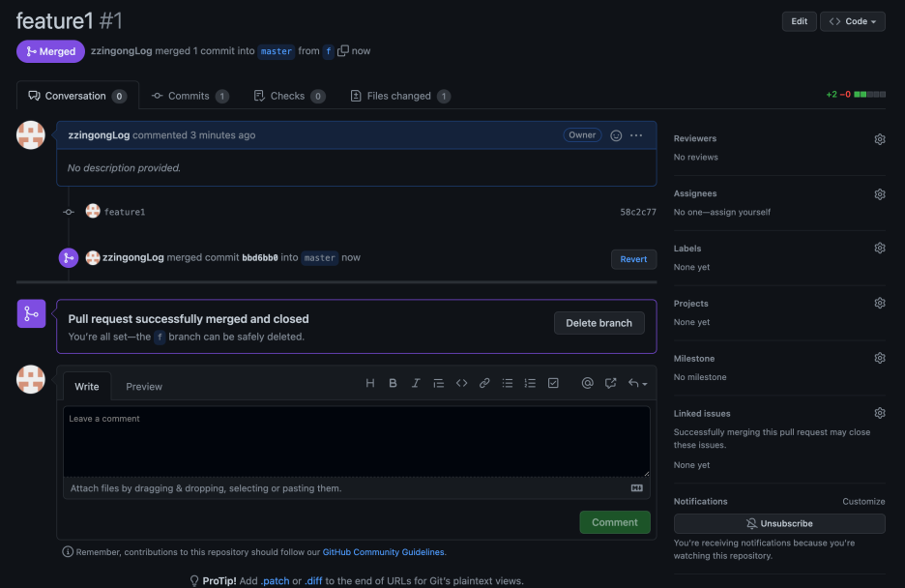Insert a numbered list
This screenshot has width=905, height=588.
(530, 383)
